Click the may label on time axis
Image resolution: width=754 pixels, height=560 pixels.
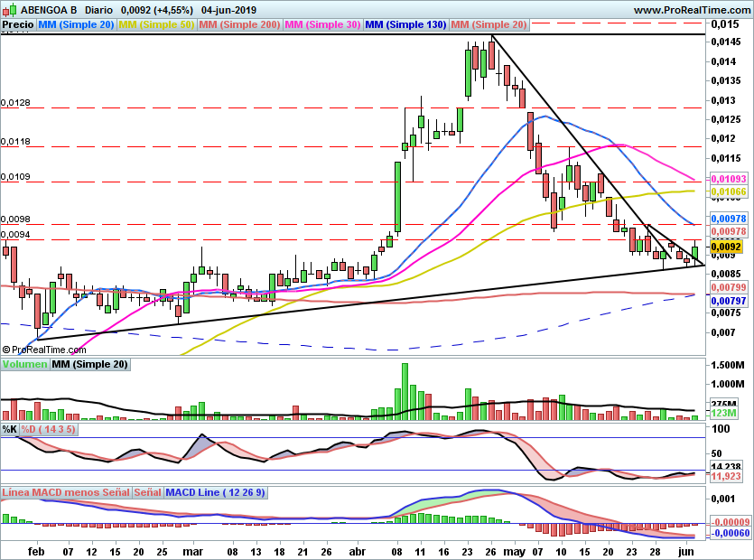tap(514, 552)
